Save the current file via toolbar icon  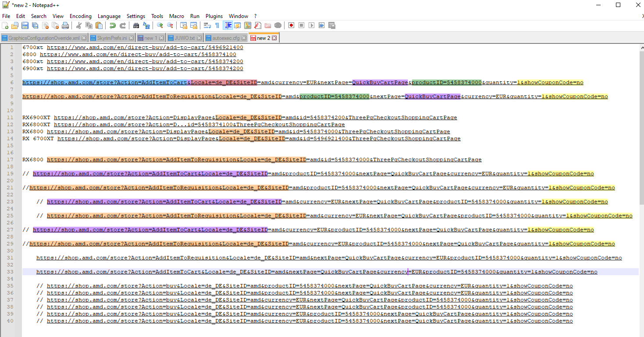click(25, 25)
